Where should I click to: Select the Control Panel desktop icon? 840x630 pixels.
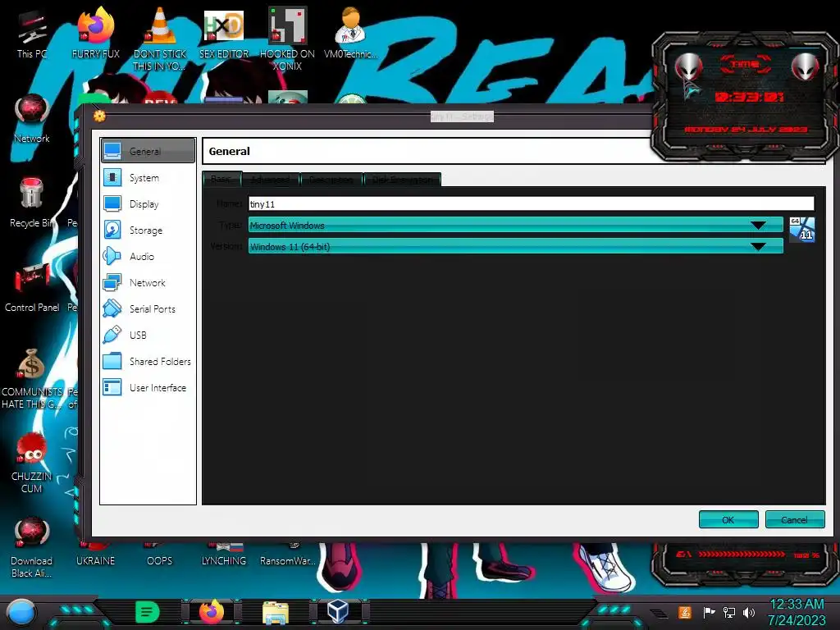[x=32, y=288]
